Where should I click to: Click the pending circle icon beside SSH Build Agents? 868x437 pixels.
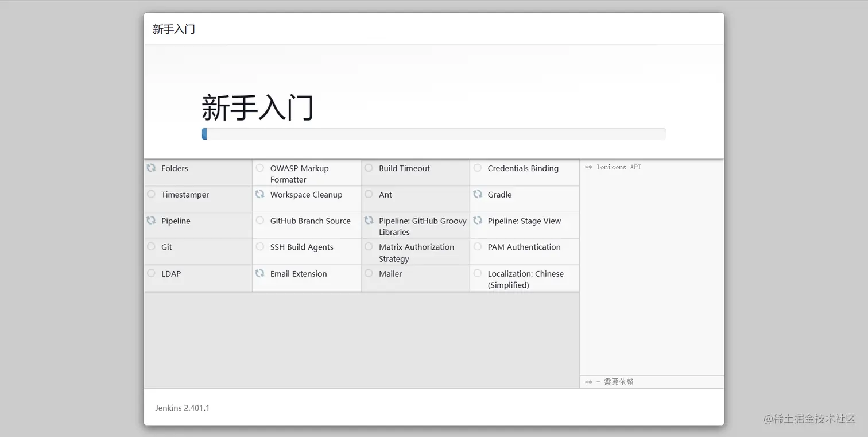tap(260, 246)
